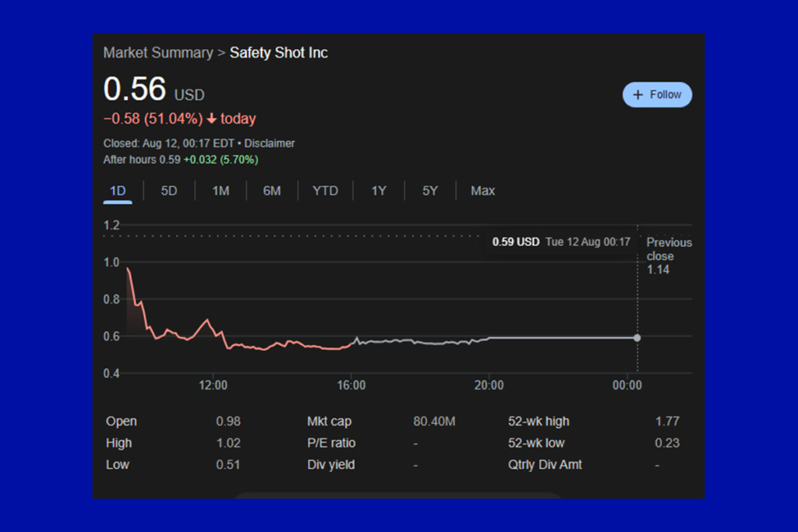Click the Open value 0.98
798x532 pixels.
(x=228, y=421)
